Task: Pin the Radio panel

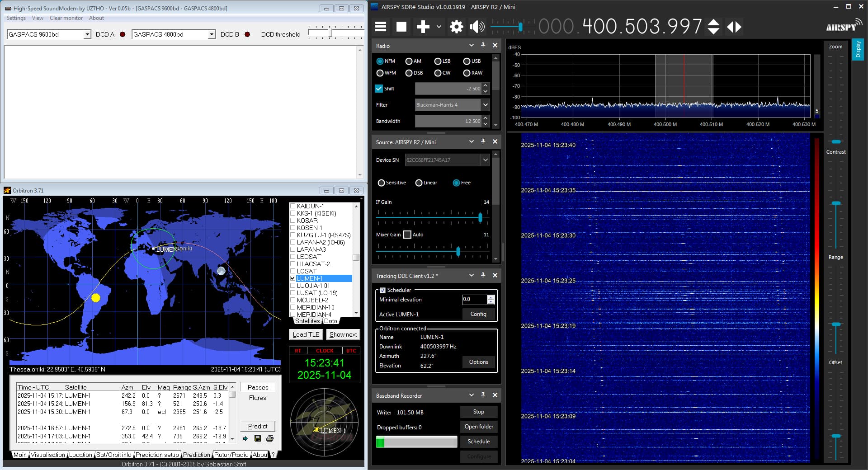Action: pos(483,46)
